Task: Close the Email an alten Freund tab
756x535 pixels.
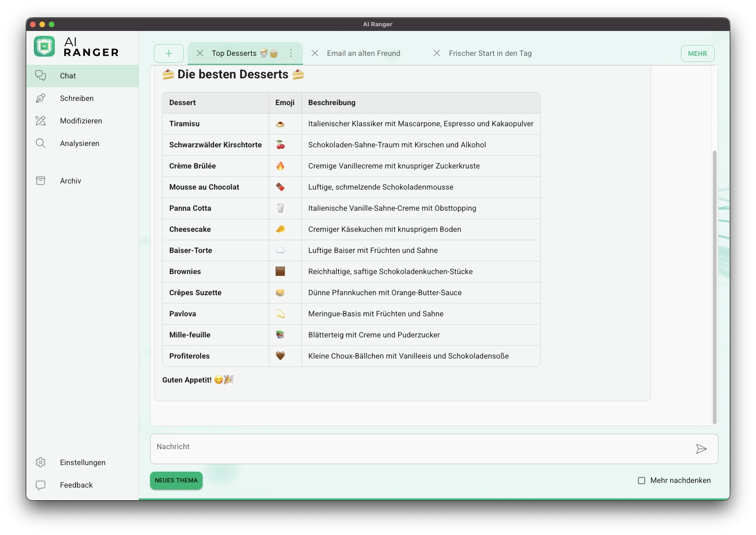Action: coord(315,53)
